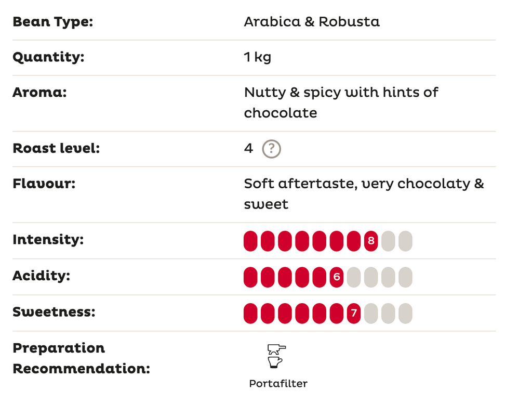
Task: Select the last grey Acidity pill
Action: click(x=405, y=277)
